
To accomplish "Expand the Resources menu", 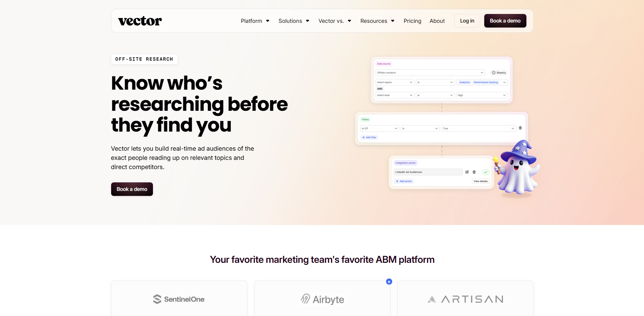I will (377, 21).
